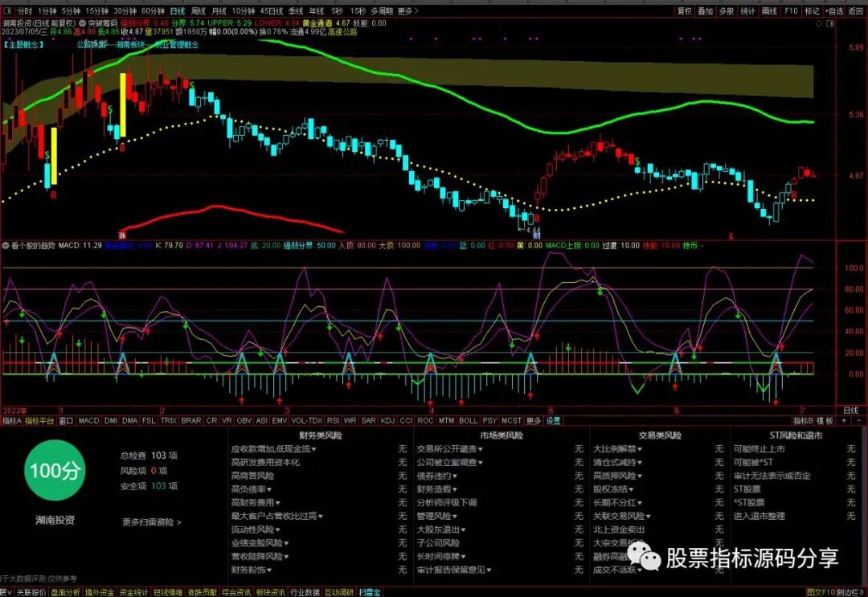868x597 pixels.
Task: Click the 涨 marker at red line start
Action: [121, 235]
